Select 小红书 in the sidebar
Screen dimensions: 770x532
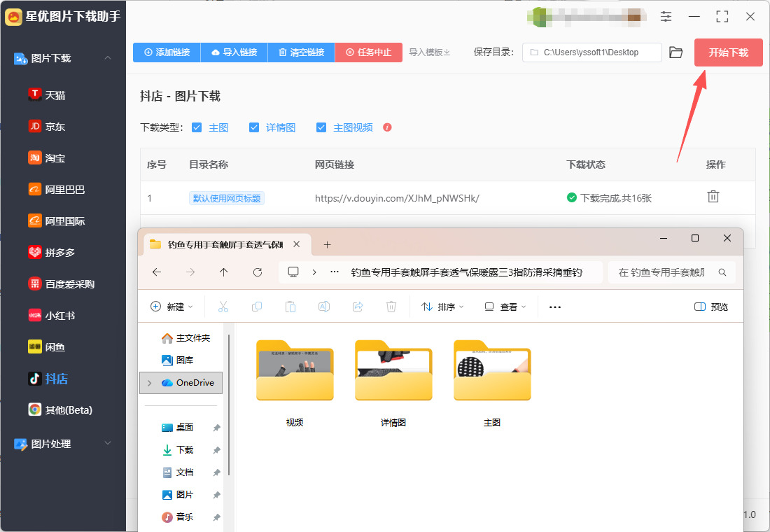click(x=59, y=316)
